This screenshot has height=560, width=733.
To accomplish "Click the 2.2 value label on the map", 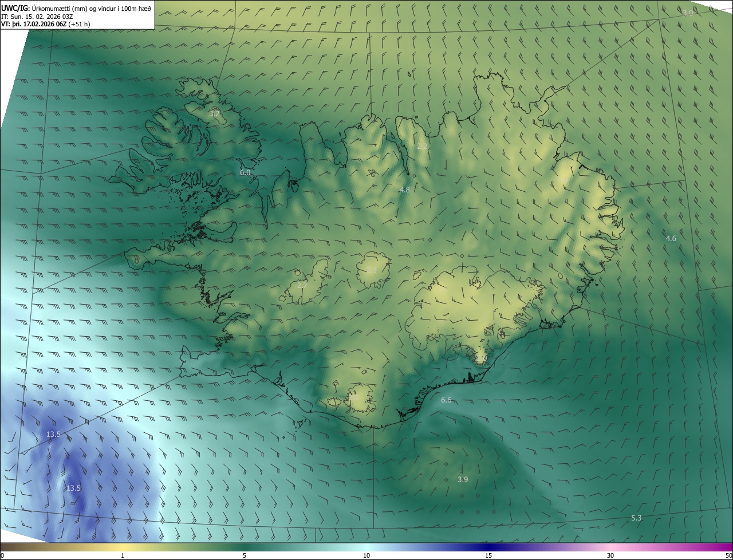I will [x=422, y=147].
